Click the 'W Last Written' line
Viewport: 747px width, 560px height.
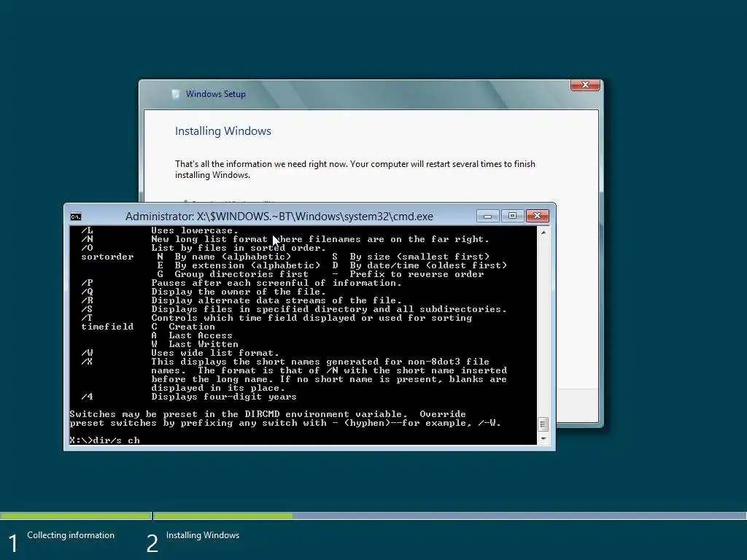[195, 344]
